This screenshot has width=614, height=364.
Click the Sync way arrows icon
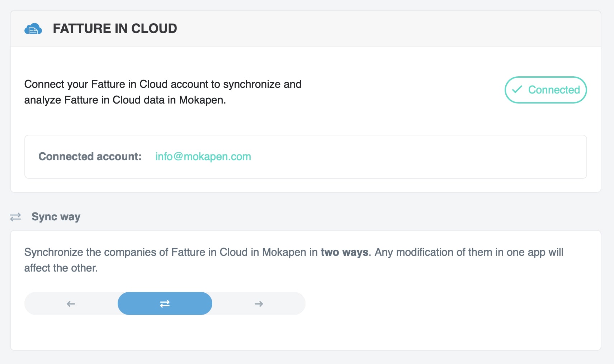[x=15, y=217]
